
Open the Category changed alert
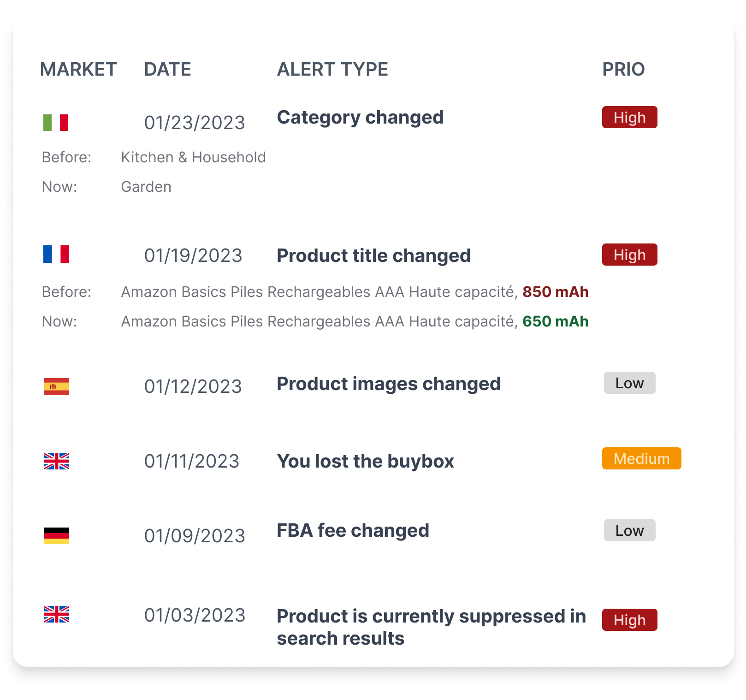point(360,118)
